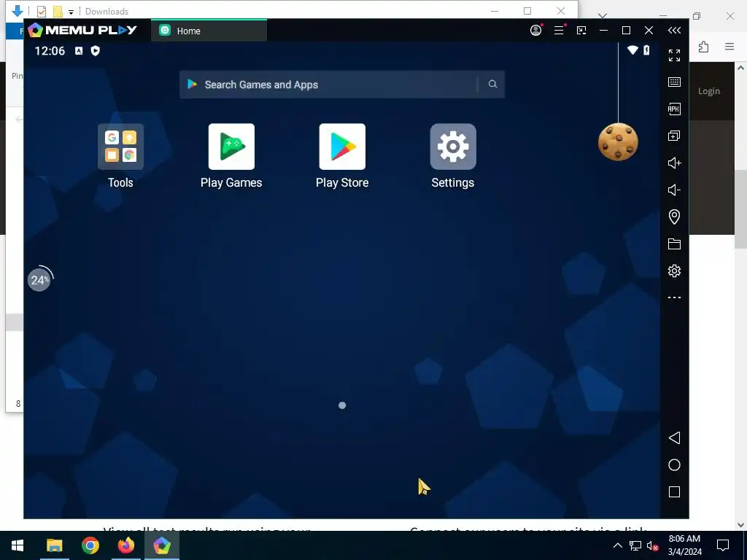The height and width of the screenshot is (560, 747).
Task: Open the browser menu hamburger icon
Action: pos(729,46)
